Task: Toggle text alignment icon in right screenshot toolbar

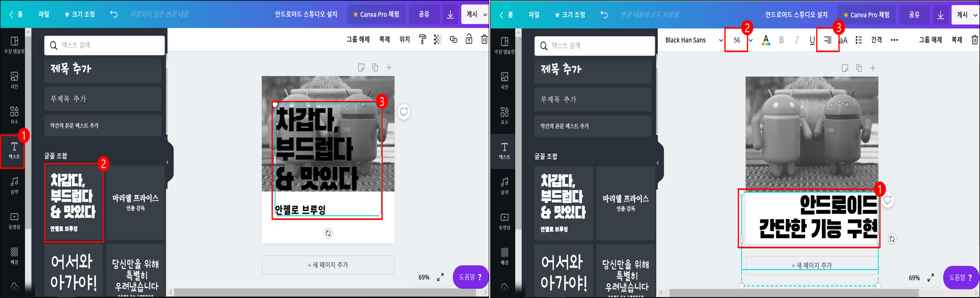Action: click(x=828, y=40)
